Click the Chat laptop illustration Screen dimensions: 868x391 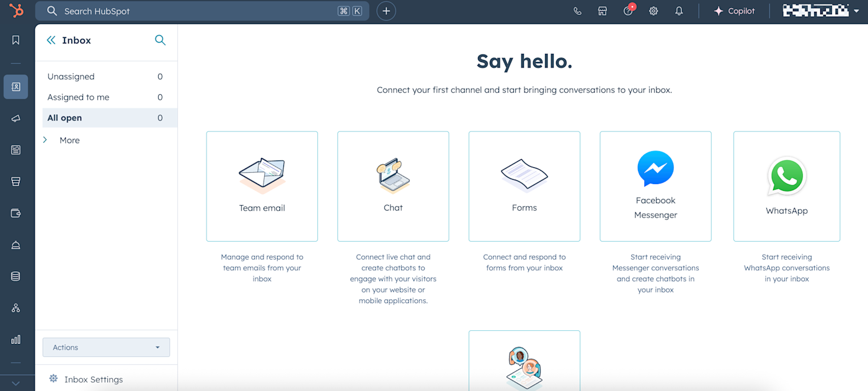[x=393, y=176]
